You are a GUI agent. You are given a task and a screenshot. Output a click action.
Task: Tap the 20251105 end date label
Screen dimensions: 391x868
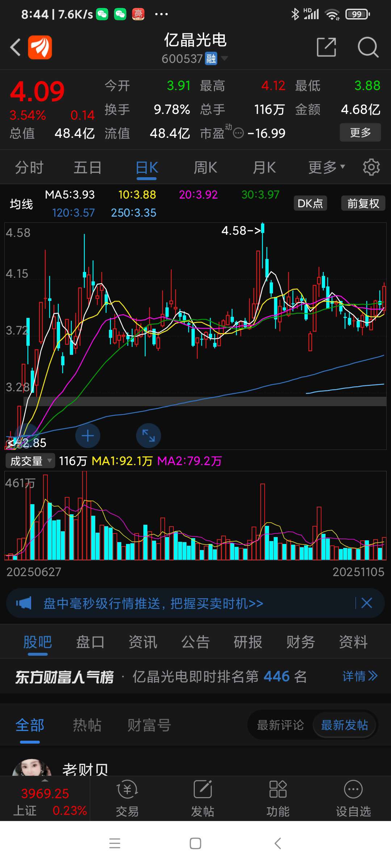358,572
